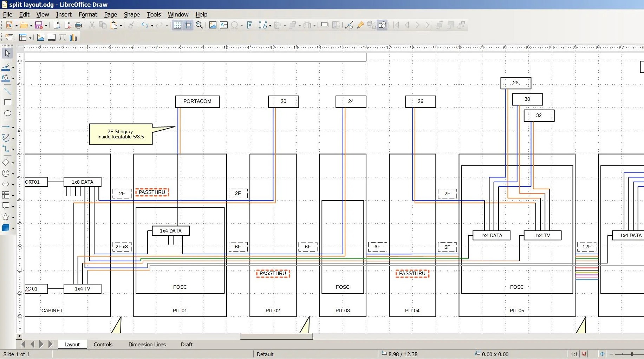644x359 pixels.
Task: Toggle the Show Draw Functions button
Action: click(382, 25)
